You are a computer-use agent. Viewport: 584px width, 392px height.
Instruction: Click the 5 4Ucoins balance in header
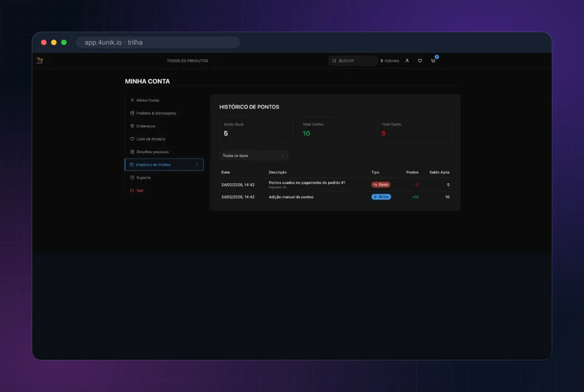pos(390,61)
